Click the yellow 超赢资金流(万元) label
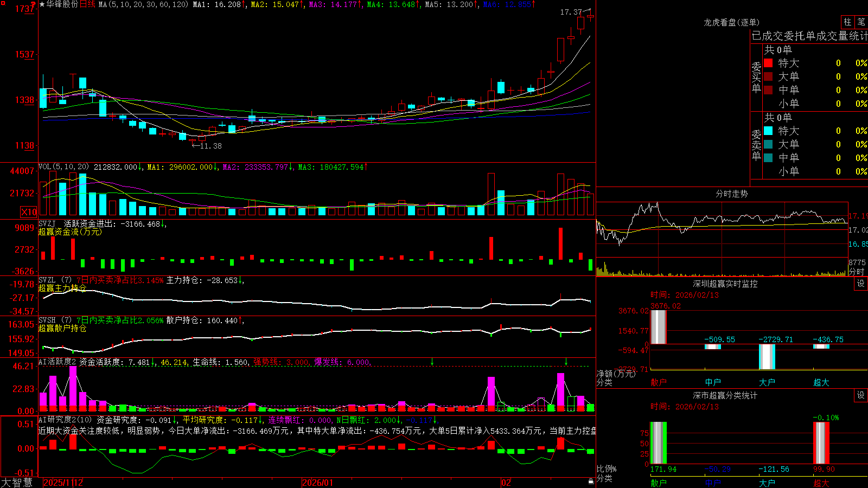The width and height of the screenshot is (868, 488). (70, 232)
